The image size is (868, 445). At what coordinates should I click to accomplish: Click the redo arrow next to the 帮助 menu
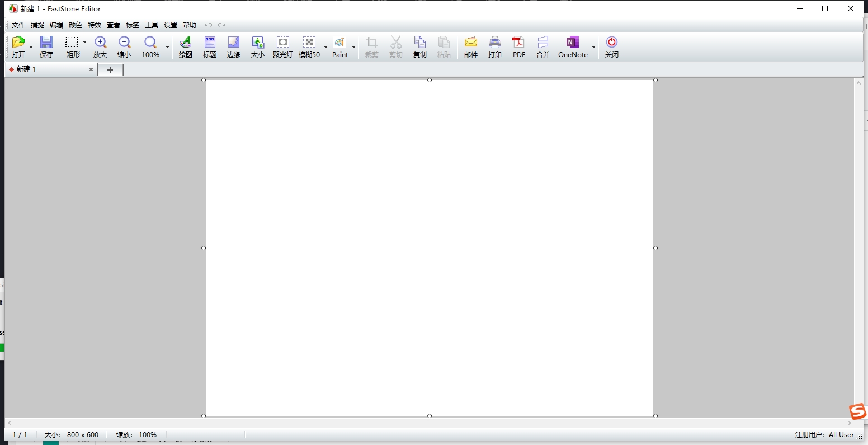(x=221, y=25)
